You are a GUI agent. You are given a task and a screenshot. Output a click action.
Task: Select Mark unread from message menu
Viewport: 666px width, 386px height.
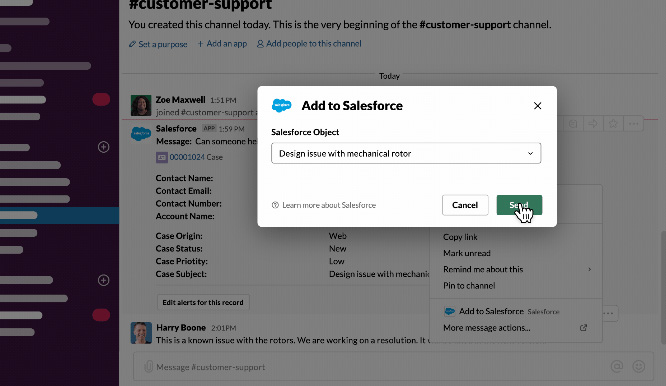(x=467, y=253)
